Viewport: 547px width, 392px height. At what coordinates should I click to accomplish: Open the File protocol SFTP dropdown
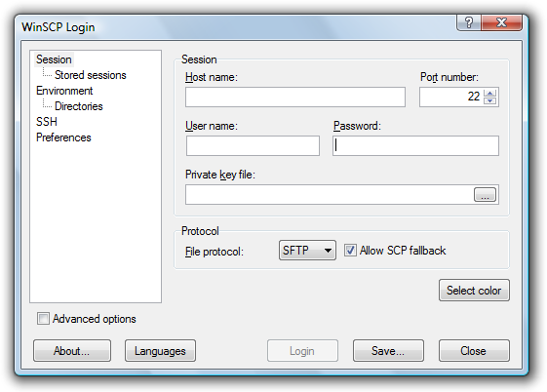(x=307, y=250)
